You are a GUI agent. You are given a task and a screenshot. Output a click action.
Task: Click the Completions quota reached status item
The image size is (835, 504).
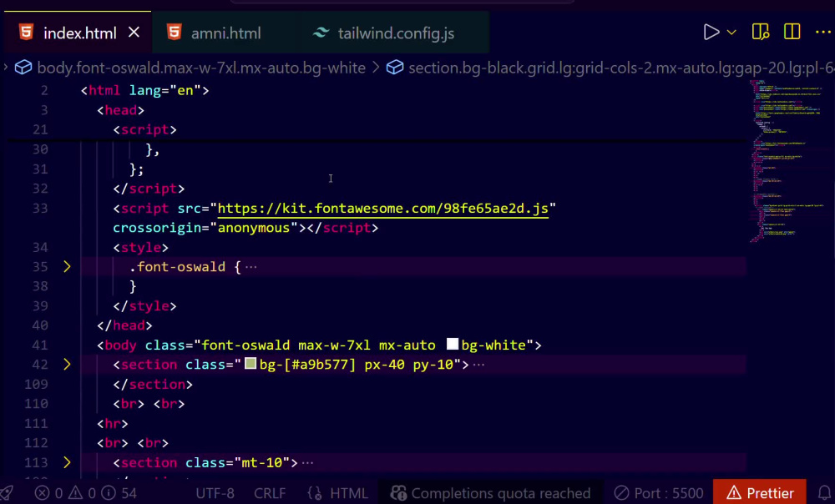pyautogui.click(x=490, y=493)
